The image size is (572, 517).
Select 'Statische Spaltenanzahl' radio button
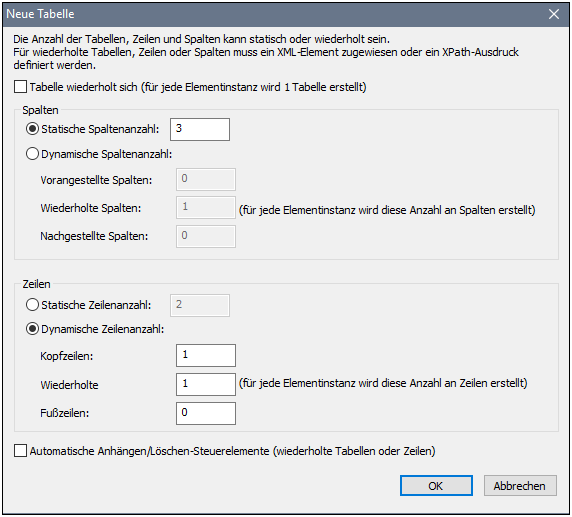click(x=32, y=129)
